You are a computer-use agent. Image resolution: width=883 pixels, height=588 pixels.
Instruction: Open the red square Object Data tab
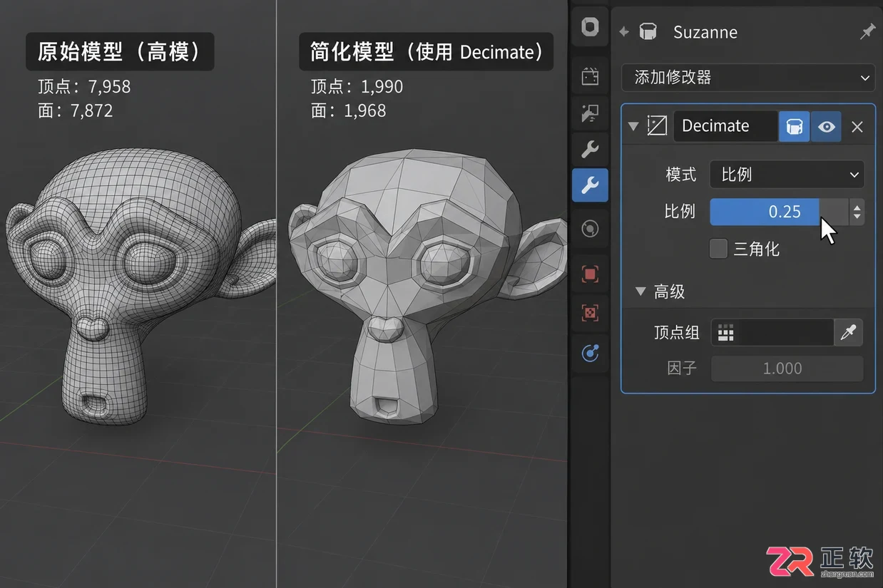590,274
